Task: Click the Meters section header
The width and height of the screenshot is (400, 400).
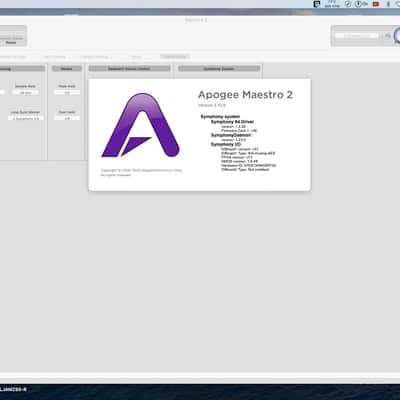Action: click(67, 69)
